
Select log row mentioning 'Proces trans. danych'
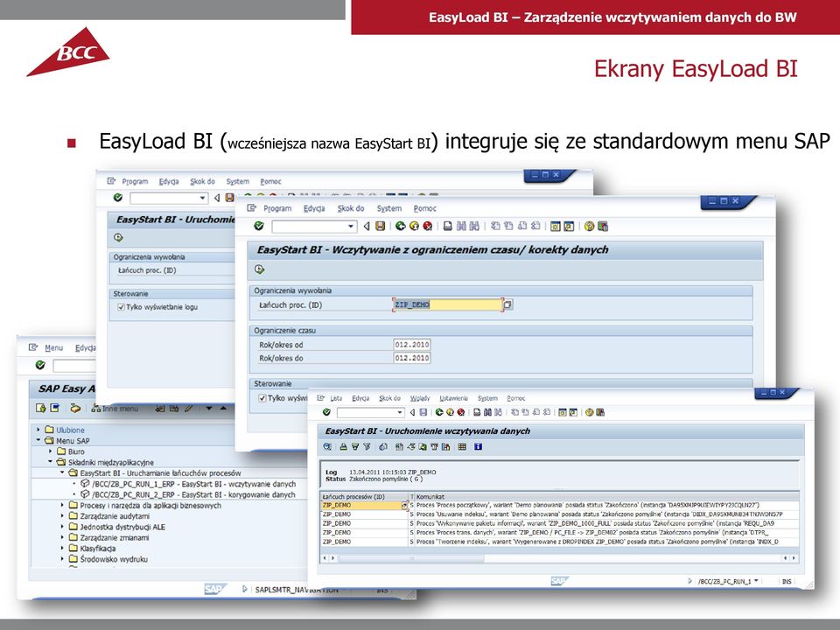coord(559,533)
